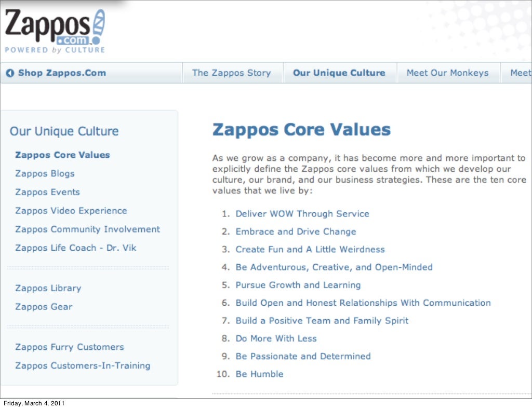Click the Be Humble value
Viewport: 532px width, 409px height.
pos(260,374)
